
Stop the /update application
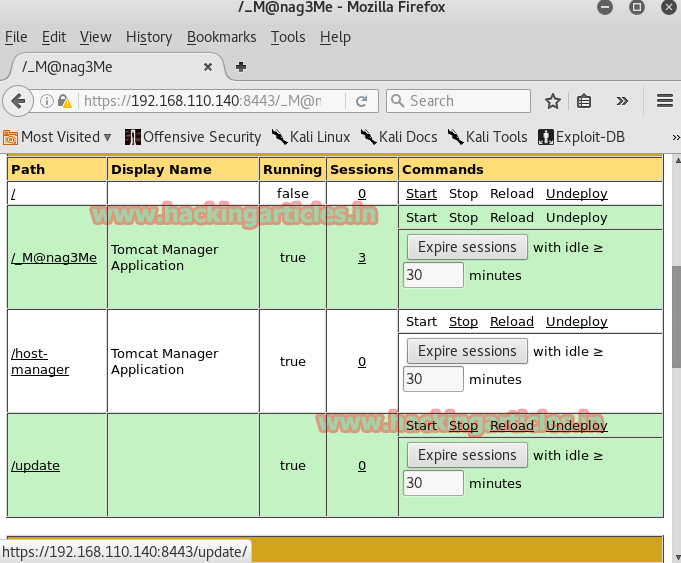tap(463, 426)
